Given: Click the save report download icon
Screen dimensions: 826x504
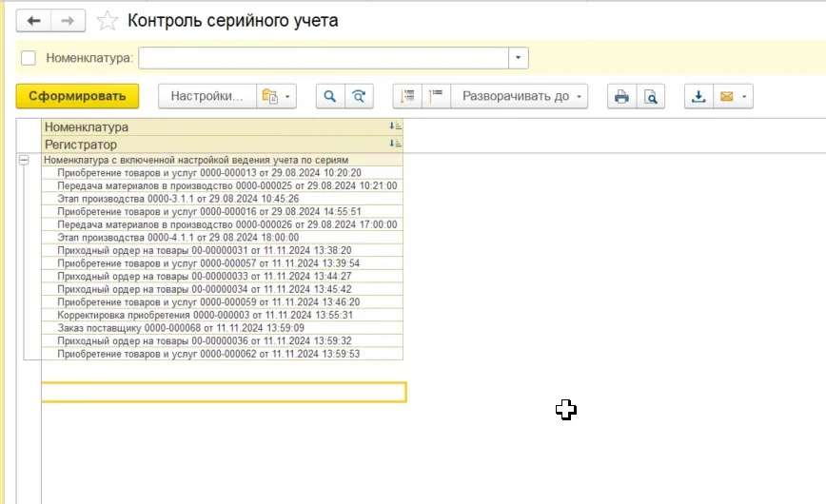Looking at the screenshot, I should pyautogui.click(x=698, y=96).
